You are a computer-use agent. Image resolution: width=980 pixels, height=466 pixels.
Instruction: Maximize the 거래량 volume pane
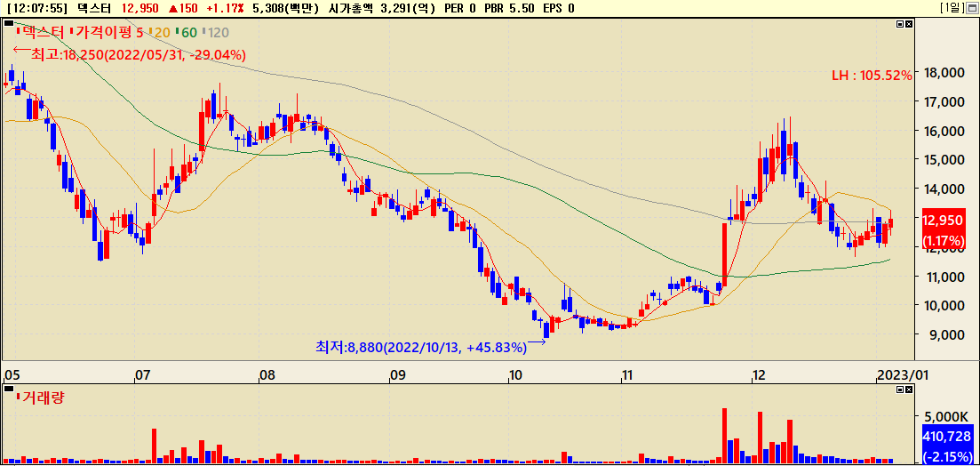(x=899, y=389)
